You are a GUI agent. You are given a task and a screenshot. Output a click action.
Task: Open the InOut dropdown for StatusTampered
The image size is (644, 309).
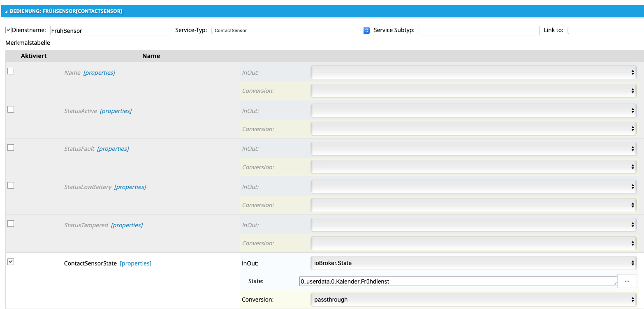pyautogui.click(x=473, y=225)
